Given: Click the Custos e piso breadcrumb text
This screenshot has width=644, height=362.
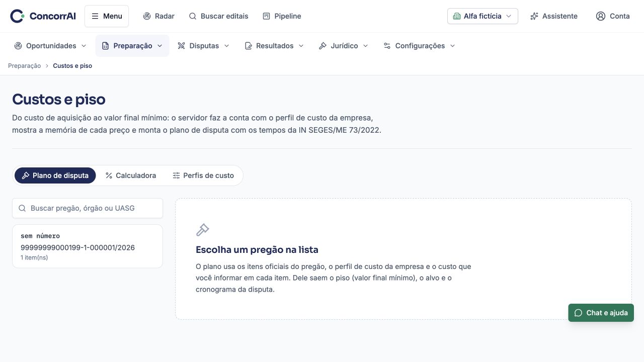Looking at the screenshot, I should [72, 66].
